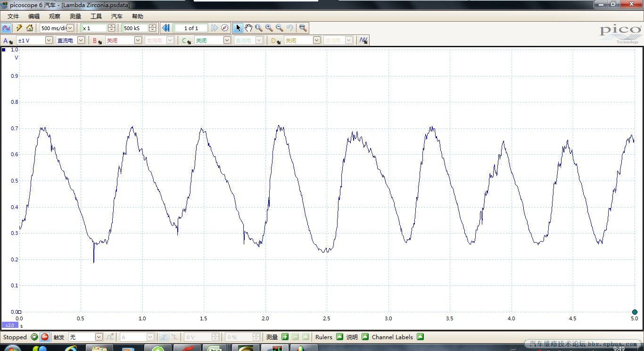Screen dimensions: 644x351
Task: Toggle Channel Labels green button
Action: (420, 337)
